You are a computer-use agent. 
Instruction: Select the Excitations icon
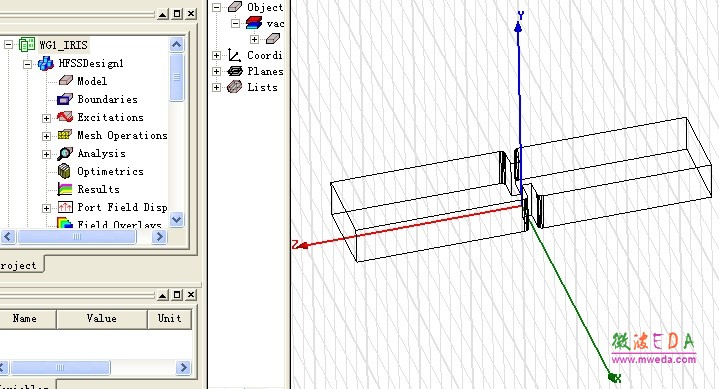click(65, 117)
